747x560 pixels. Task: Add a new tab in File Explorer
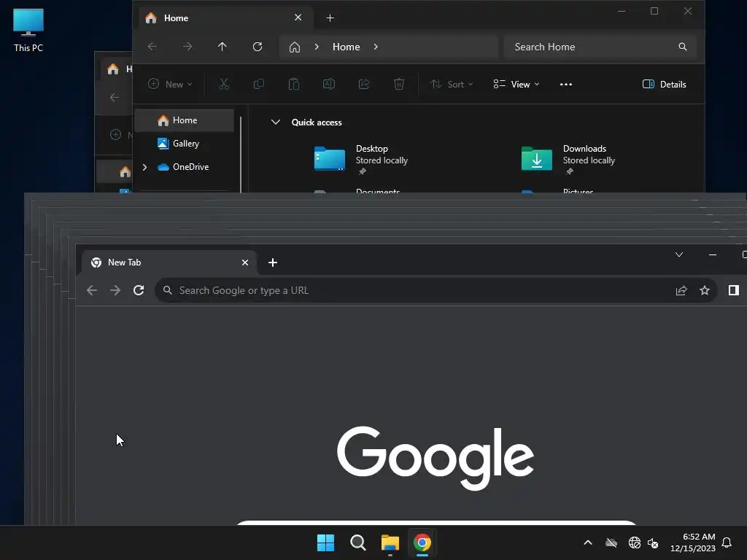coord(330,18)
